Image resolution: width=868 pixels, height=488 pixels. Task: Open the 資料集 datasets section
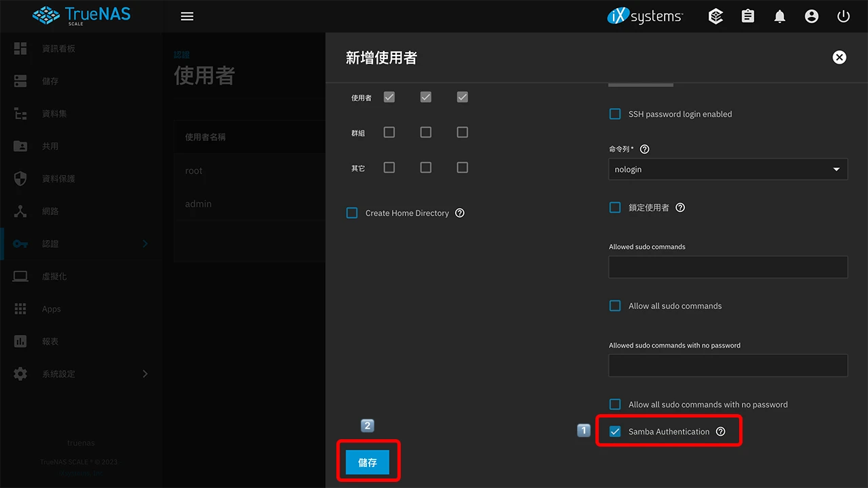(20, 113)
